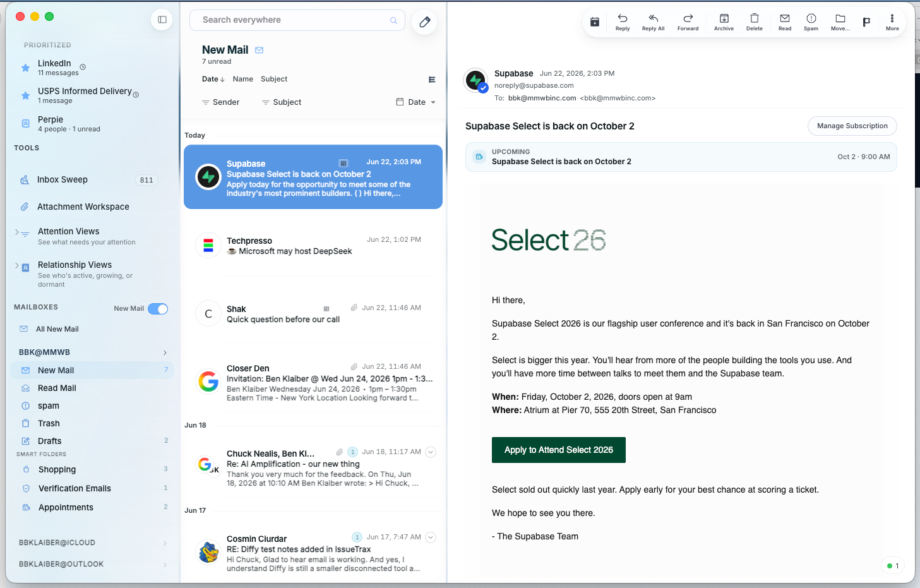Sort messages by Name
This screenshot has height=588, width=920.
(x=242, y=80)
